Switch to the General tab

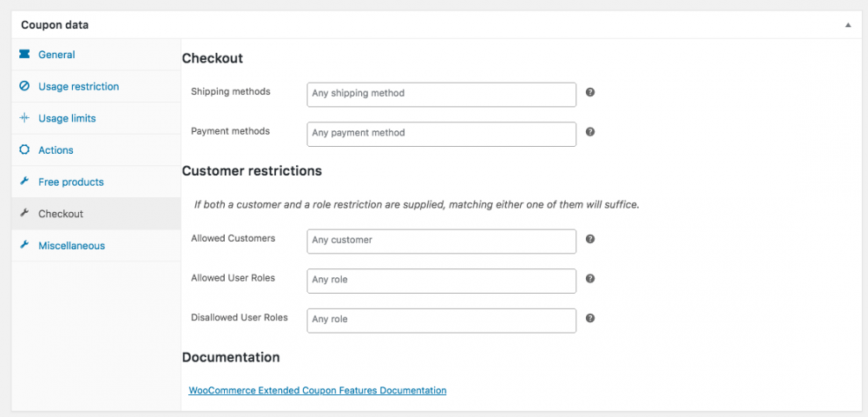coord(56,55)
